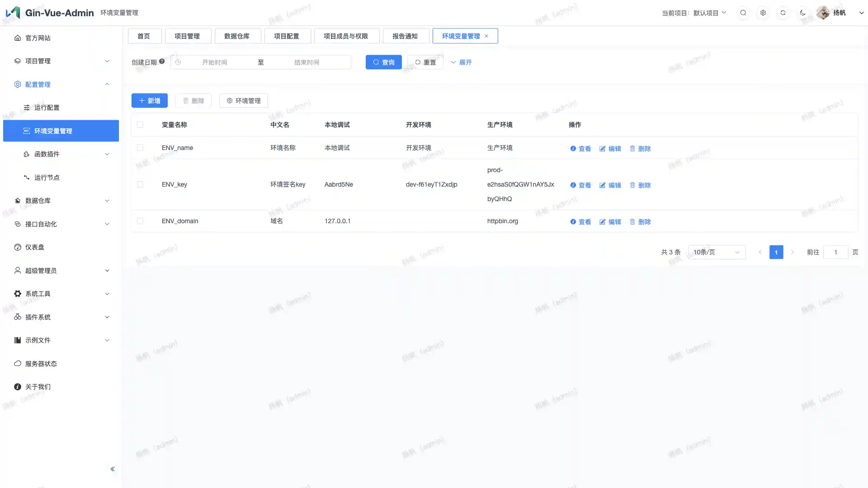Click the edit icon for ENV_key row

(x=602, y=185)
